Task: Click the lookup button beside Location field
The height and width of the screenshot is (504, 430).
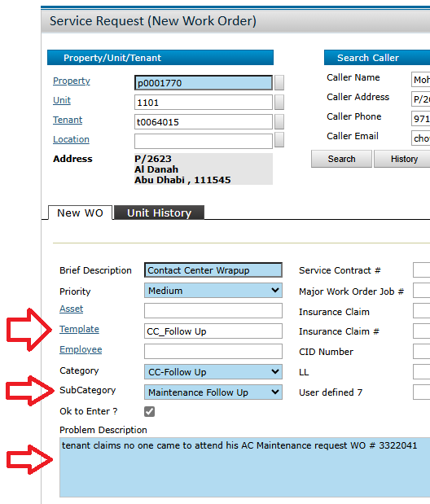Action: 279,140
